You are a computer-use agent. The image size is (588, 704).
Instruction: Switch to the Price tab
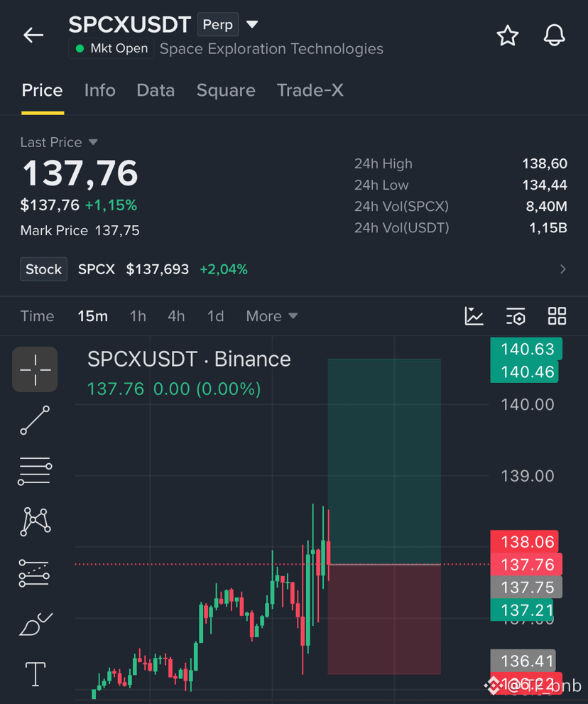pos(42,90)
